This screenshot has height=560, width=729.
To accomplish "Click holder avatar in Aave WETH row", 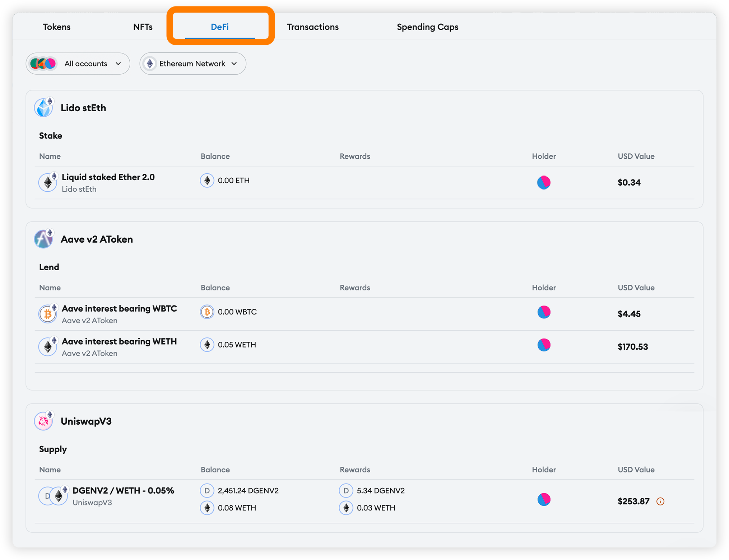I will (544, 345).
